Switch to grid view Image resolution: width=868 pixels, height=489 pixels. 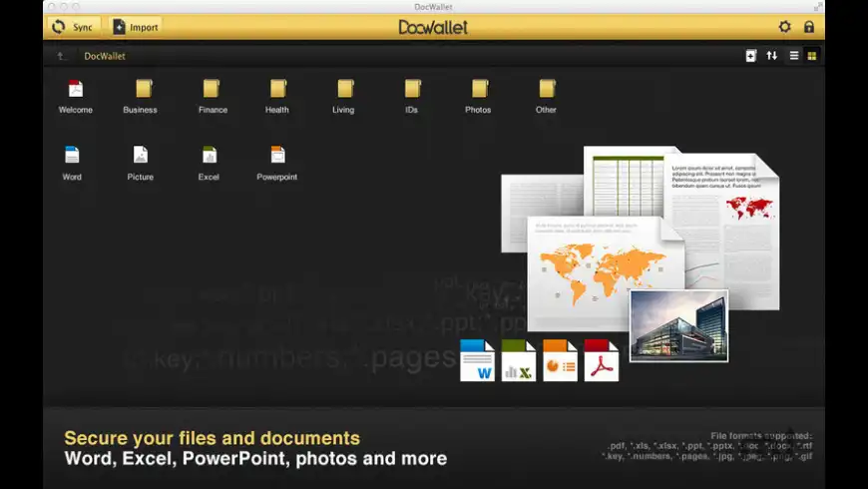811,55
